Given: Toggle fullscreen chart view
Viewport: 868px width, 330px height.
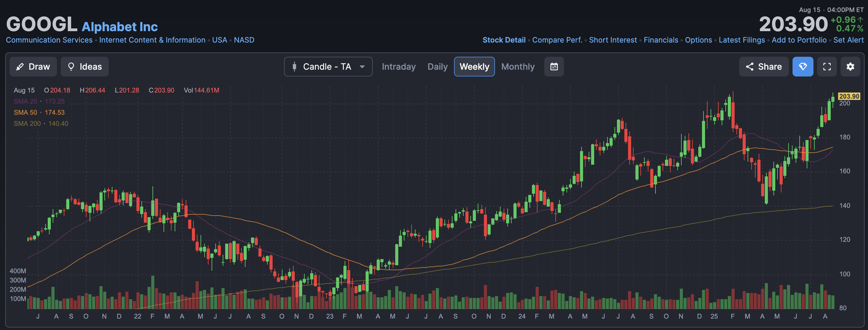Looking at the screenshot, I should point(826,67).
